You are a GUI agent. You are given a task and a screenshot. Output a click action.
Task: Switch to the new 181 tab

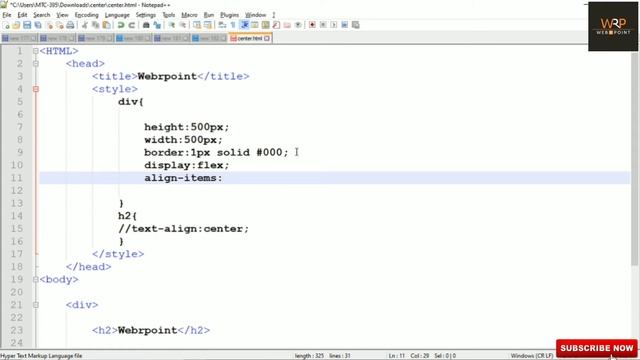(172, 38)
